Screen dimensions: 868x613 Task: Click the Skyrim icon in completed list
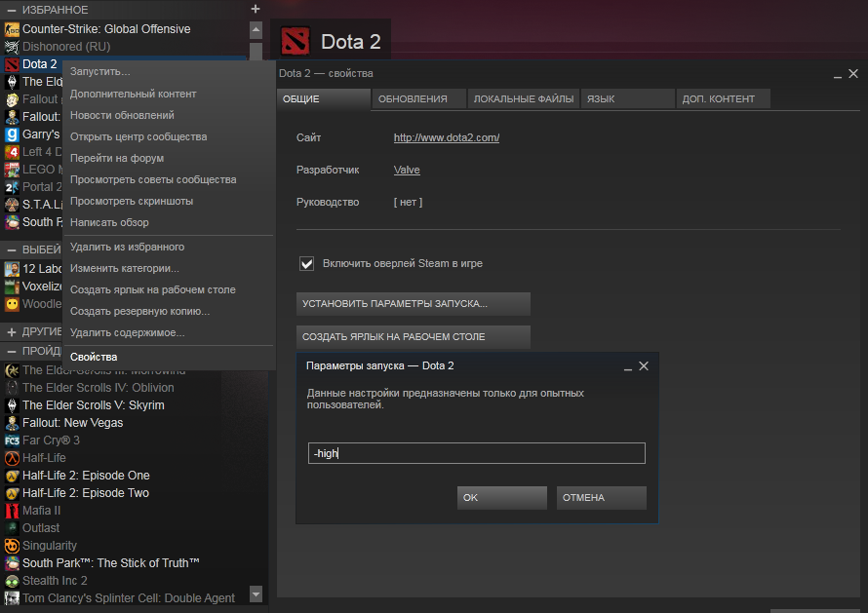click(12, 405)
